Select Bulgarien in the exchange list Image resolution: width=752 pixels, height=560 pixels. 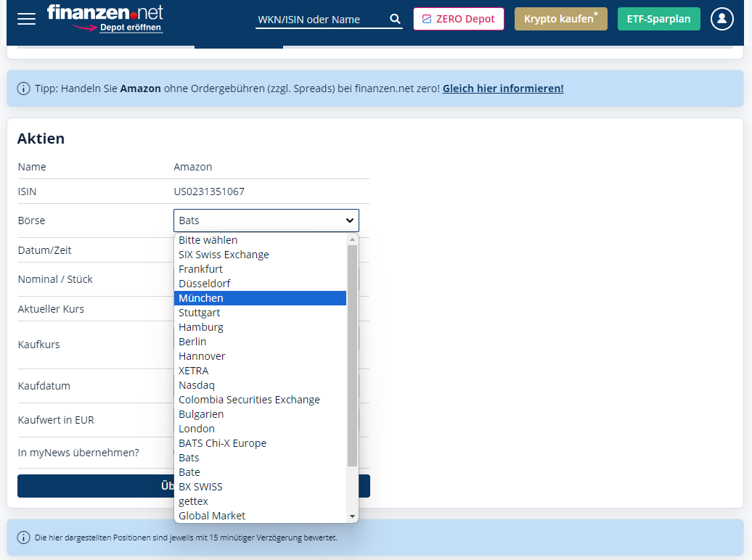tap(260, 414)
